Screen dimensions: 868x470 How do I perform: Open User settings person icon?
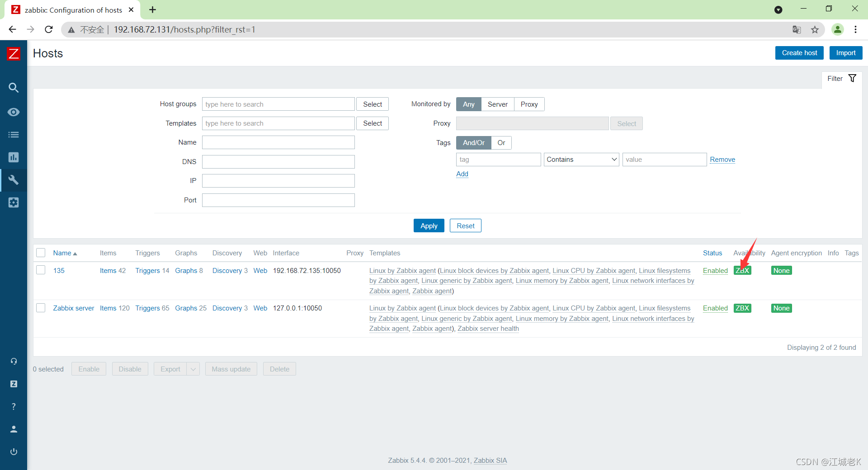pos(14,429)
